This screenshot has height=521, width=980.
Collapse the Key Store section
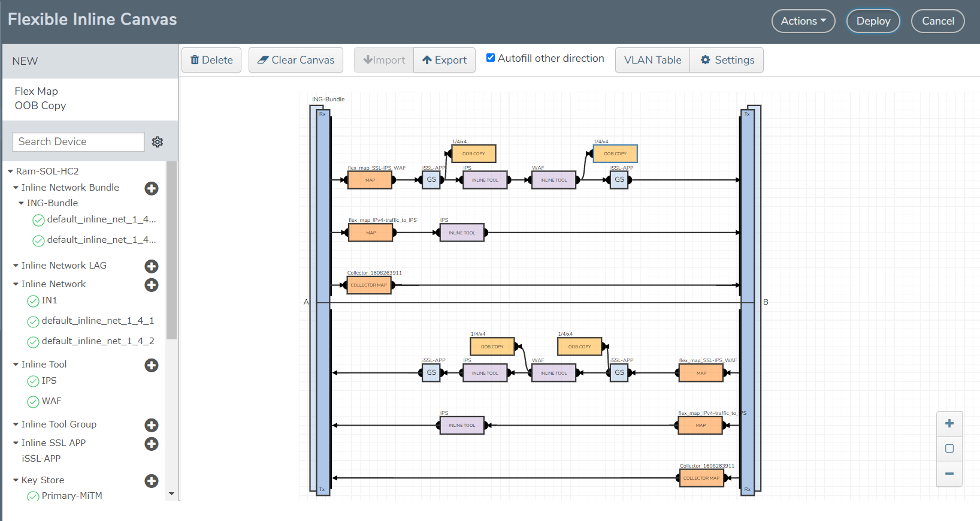pos(16,480)
